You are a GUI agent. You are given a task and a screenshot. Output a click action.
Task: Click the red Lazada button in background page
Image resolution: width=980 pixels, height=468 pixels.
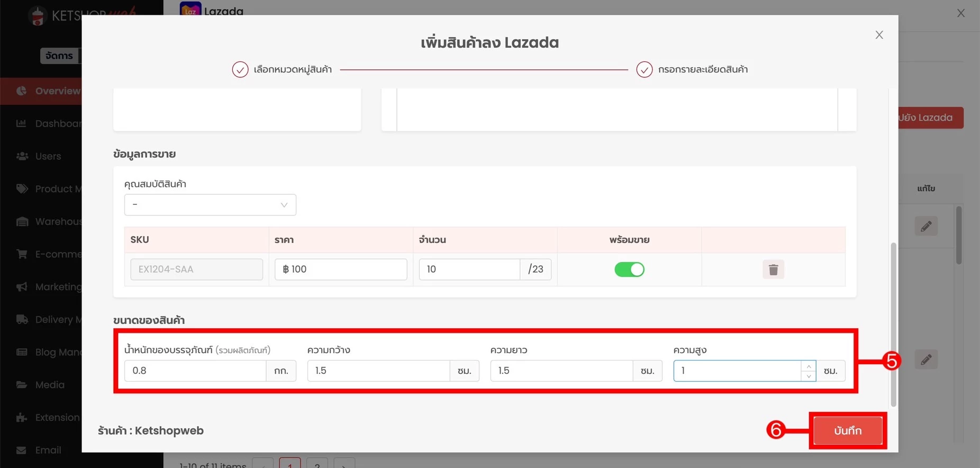pyautogui.click(x=930, y=118)
